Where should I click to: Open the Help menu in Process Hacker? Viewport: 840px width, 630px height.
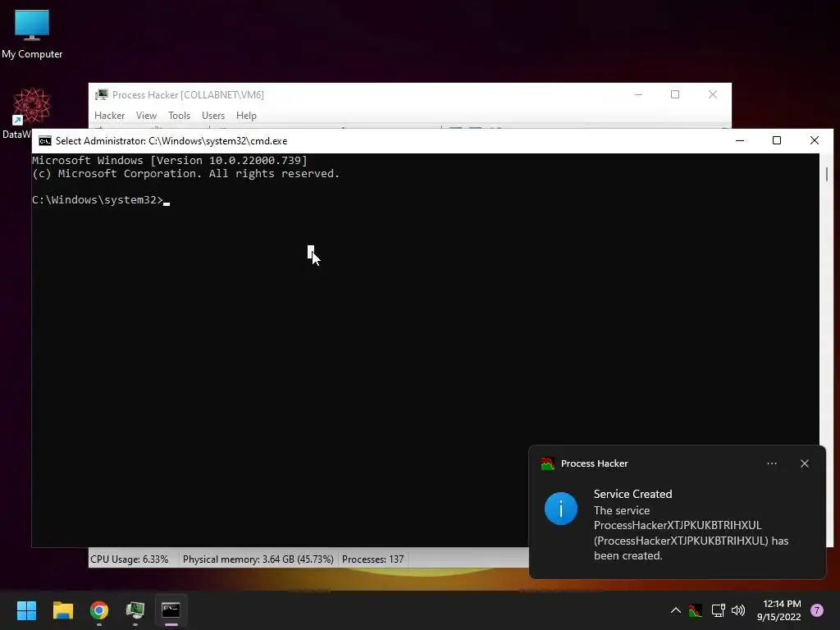click(246, 116)
